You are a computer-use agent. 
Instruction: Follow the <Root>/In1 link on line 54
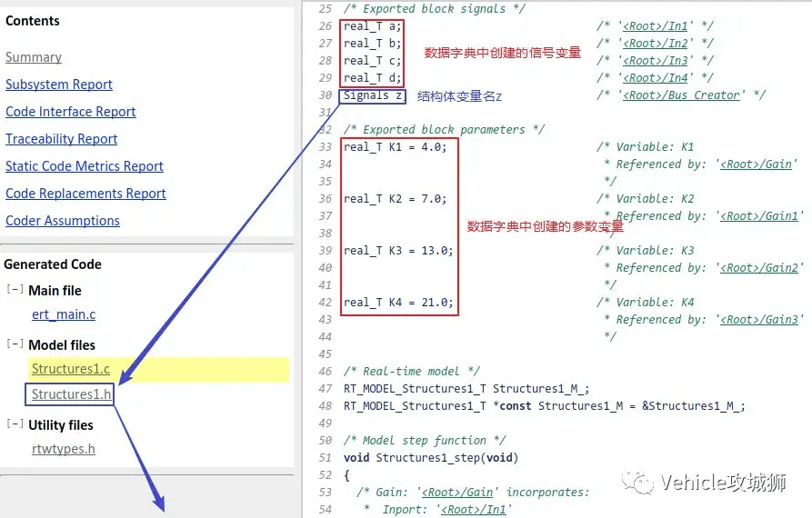474,510
